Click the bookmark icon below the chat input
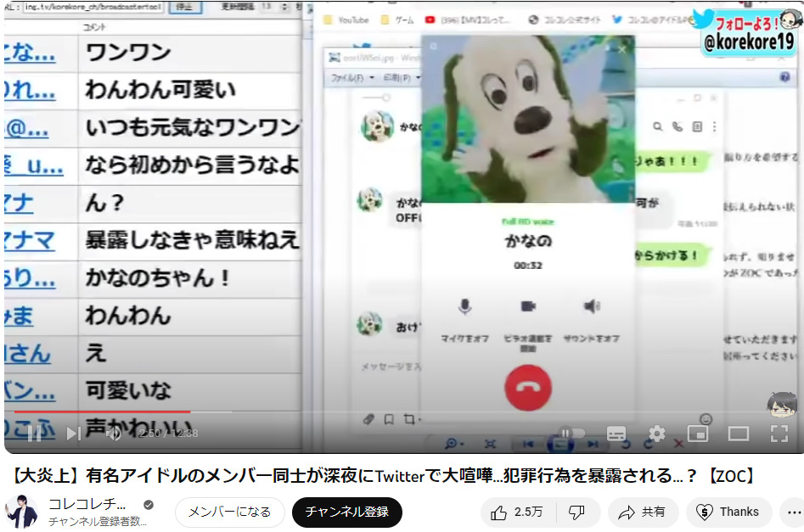 tap(389, 419)
